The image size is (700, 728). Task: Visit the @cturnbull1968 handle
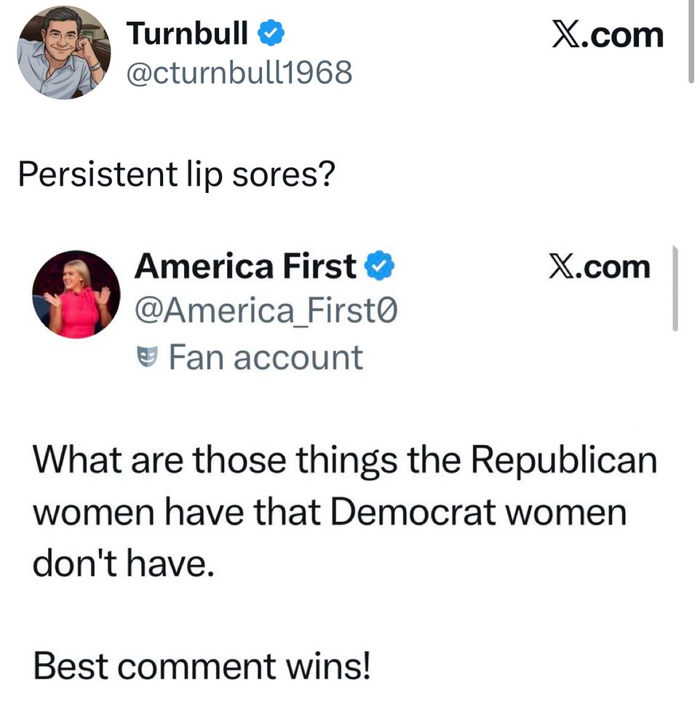click(x=239, y=72)
